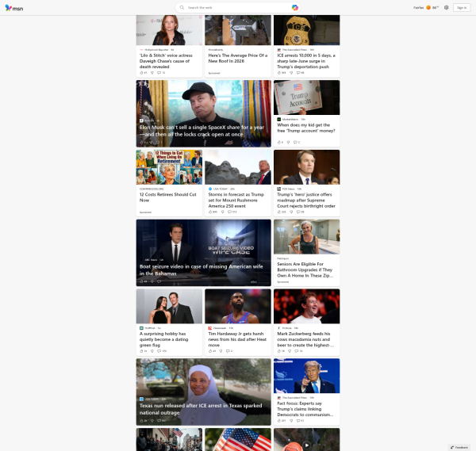Image resolution: width=476 pixels, height=451 pixels.
Task: Click the Fairfax weather location text
Action: click(x=418, y=8)
